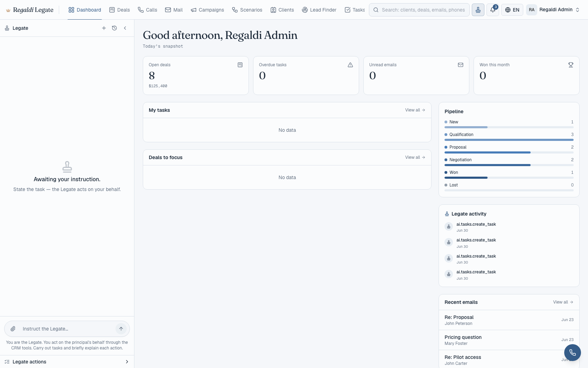Open the Campaigns tab
This screenshot has height=368, width=588.
[207, 10]
